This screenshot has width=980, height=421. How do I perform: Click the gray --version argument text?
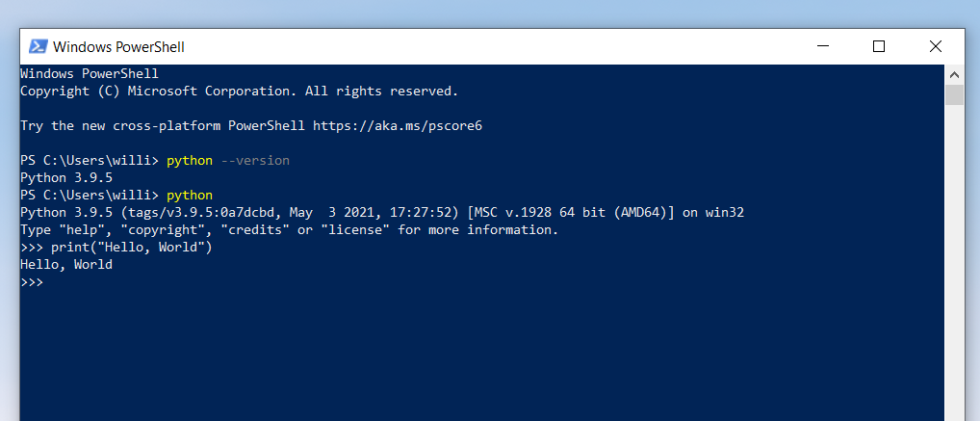[x=255, y=161]
